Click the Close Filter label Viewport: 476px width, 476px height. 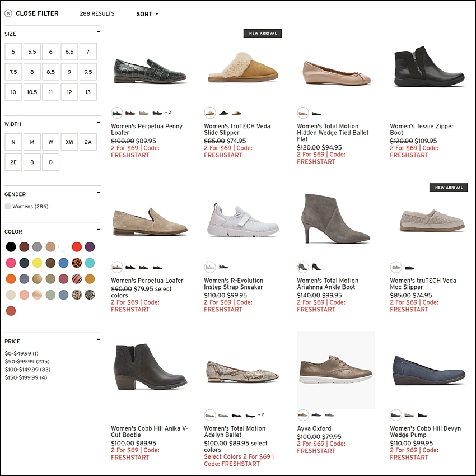coord(37,13)
